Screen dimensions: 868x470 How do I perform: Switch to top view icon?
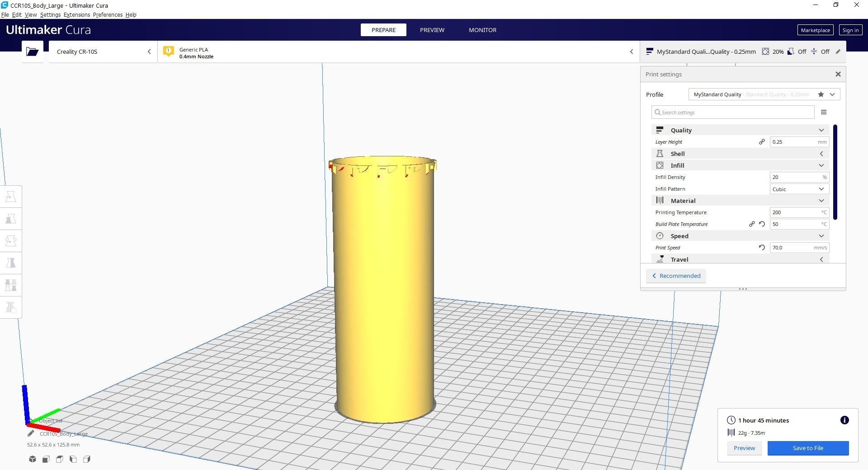coord(60,459)
